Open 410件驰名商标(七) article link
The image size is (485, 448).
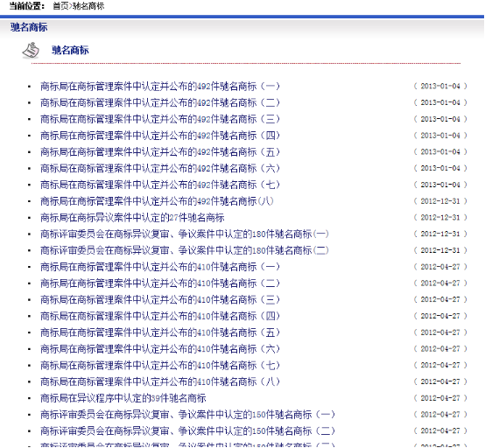(160, 366)
